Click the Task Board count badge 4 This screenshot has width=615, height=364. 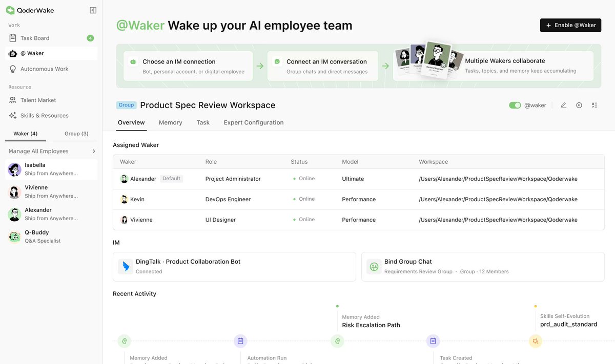point(90,38)
